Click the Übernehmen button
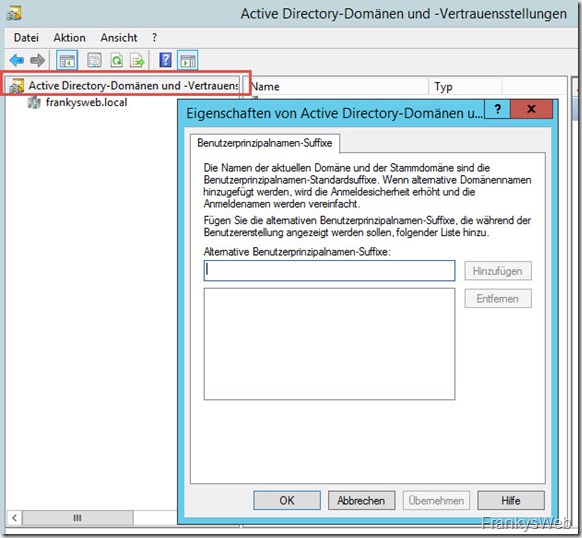Viewport: 582px width, 538px height. 436,500
